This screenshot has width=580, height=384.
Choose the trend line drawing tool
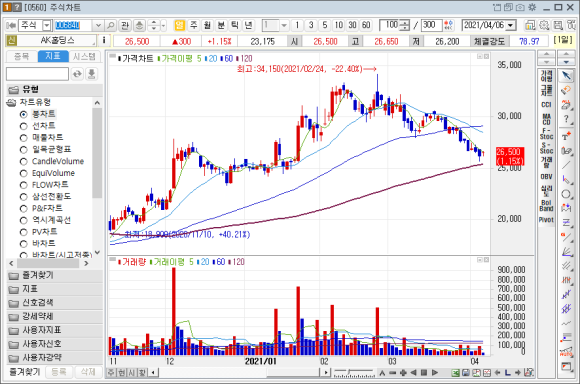[566, 164]
